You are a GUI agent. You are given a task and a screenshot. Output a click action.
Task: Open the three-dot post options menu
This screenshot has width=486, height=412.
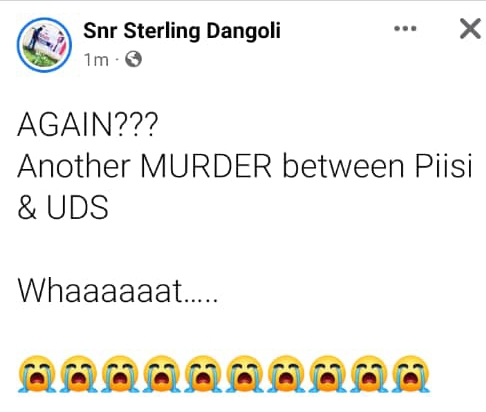[x=405, y=29]
